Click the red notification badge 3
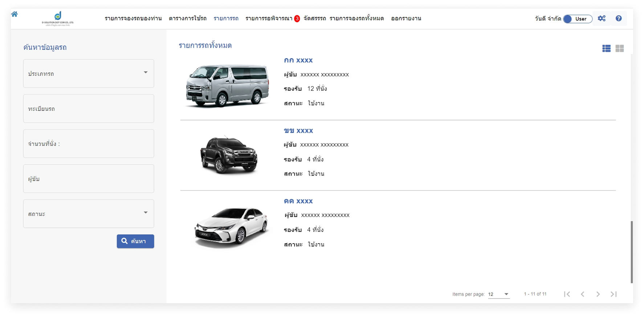The image size is (644, 317). 297,19
